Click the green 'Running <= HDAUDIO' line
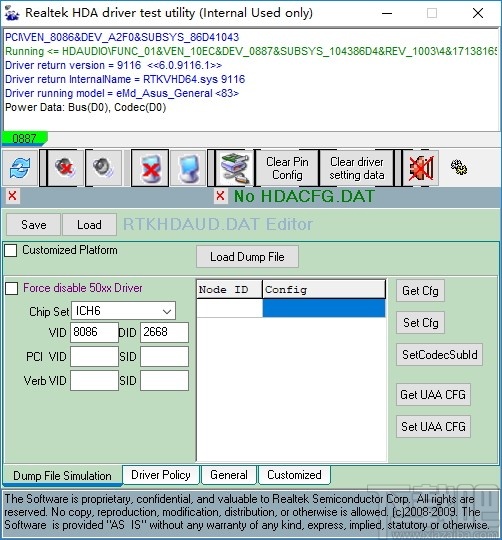502x540 pixels. [x=251, y=51]
